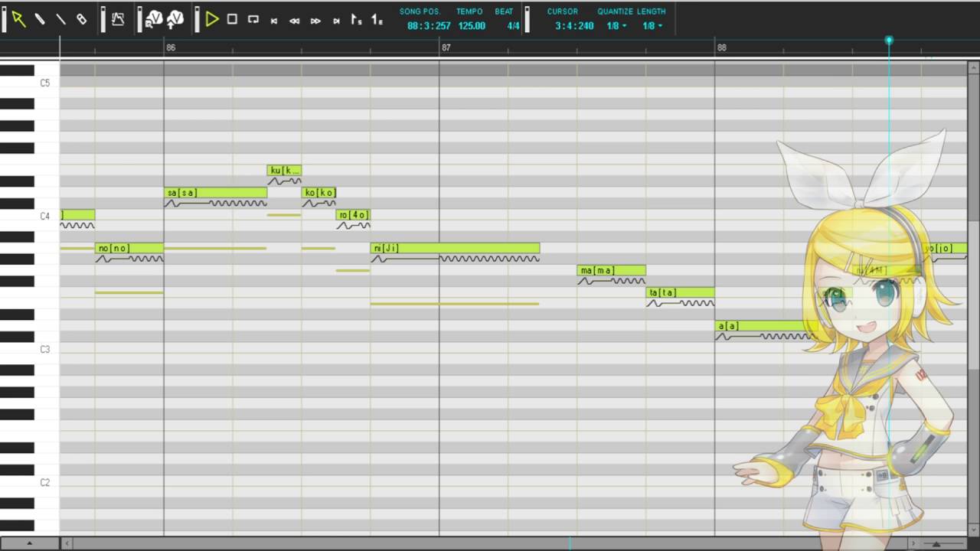The width and height of the screenshot is (980, 551).
Task: Click the playhead marker in the ruler
Action: pos(889,40)
